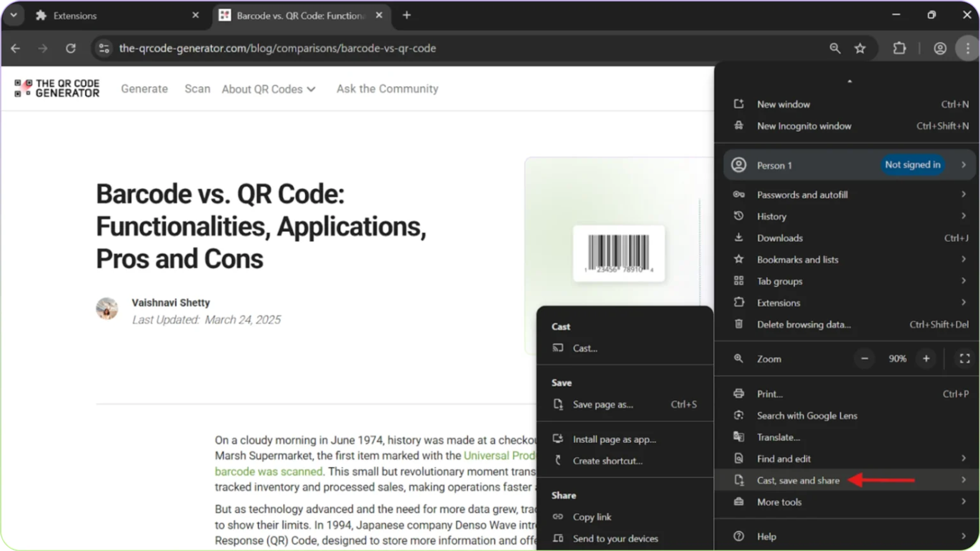The image size is (980, 551).
Task: Toggle fullscreen mode icon
Action: click(x=965, y=359)
